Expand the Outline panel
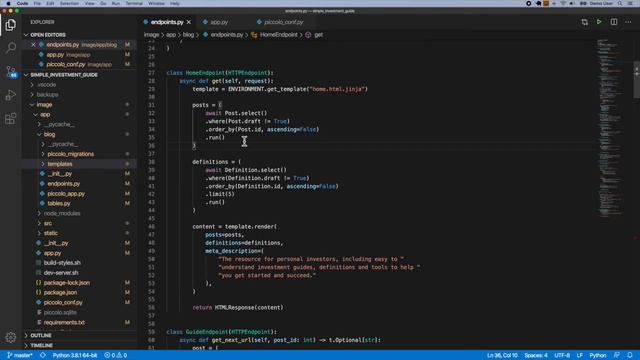This screenshot has width=640, height=360. click(x=80, y=335)
